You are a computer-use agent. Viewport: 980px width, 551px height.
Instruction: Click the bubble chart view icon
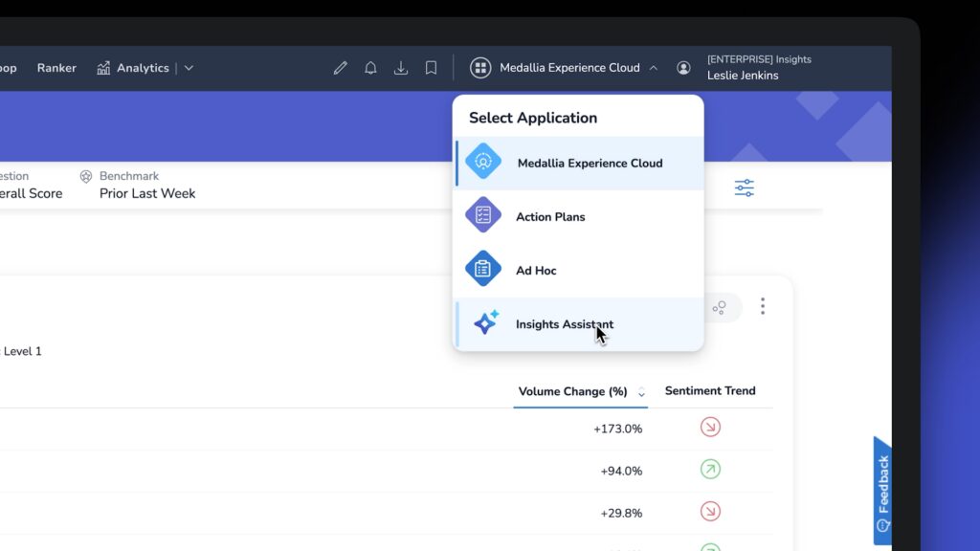(x=720, y=307)
